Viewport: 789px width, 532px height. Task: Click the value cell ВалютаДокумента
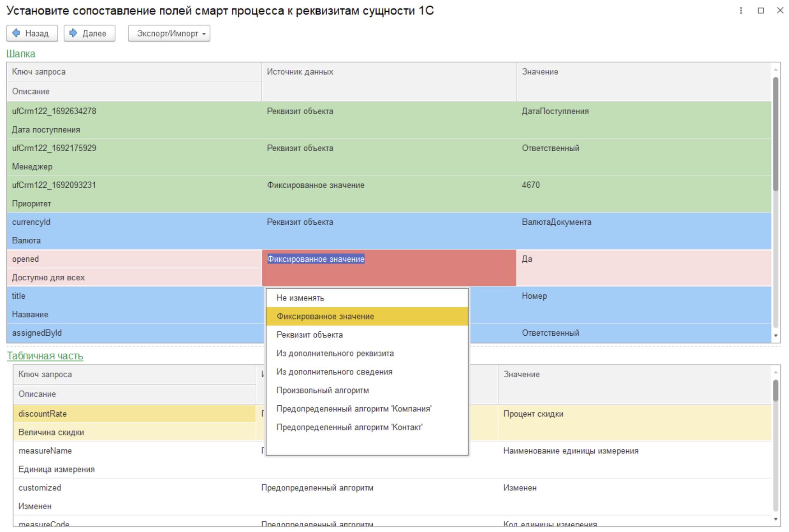[644, 231]
